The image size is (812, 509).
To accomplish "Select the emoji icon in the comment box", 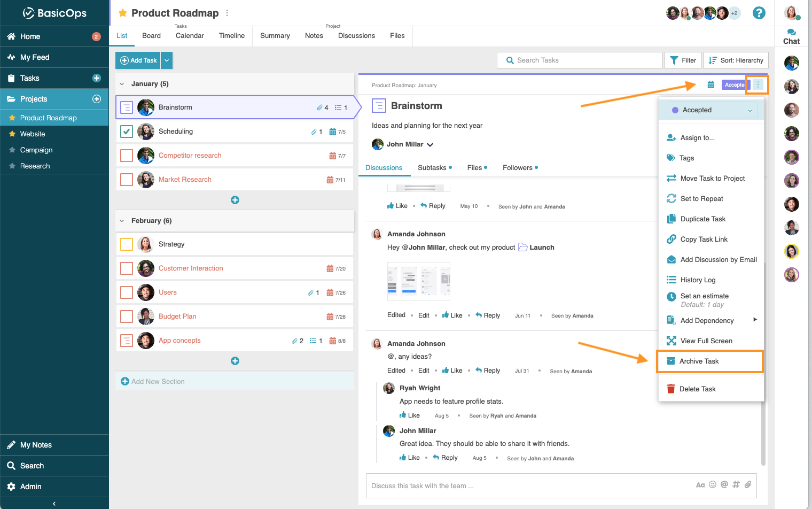I will pos(713,484).
